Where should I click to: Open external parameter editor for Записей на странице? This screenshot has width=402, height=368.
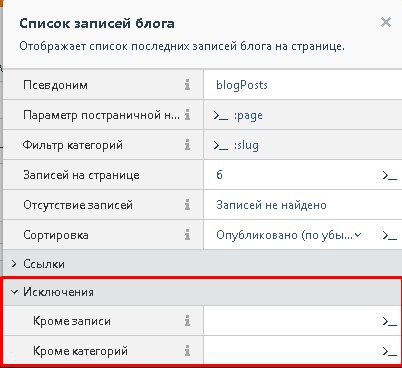coord(389,175)
